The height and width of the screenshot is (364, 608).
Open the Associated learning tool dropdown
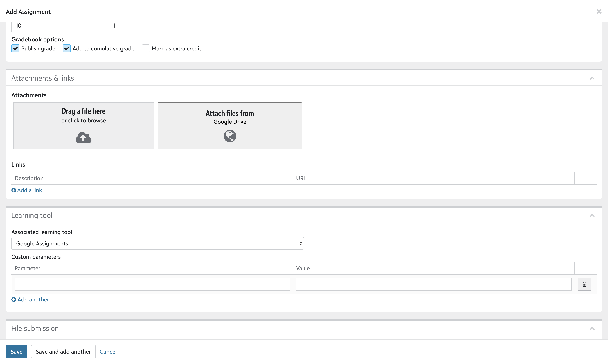point(157,244)
